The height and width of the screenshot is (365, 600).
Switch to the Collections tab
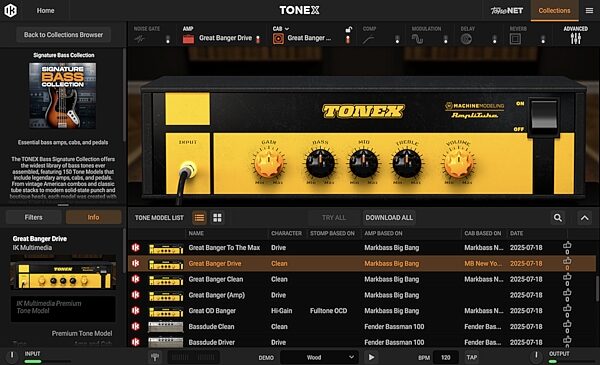(x=554, y=11)
